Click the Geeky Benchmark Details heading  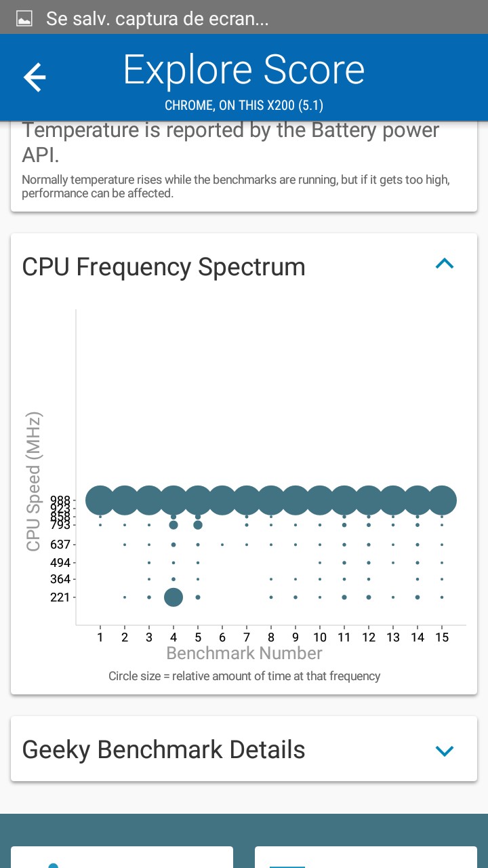coord(164,750)
